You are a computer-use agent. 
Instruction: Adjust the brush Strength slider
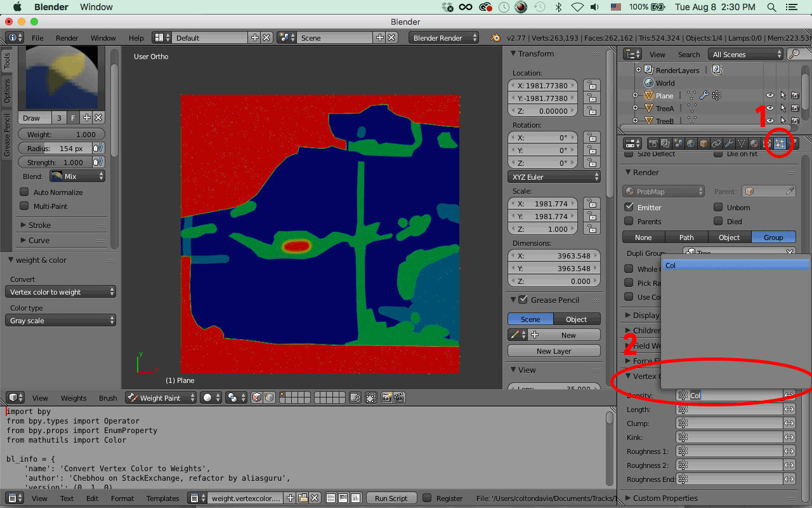[x=55, y=163]
